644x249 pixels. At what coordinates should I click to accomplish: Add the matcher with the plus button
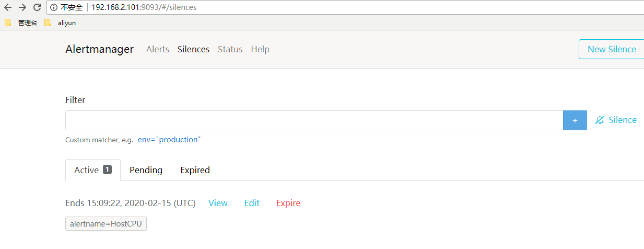click(x=575, y=120)
